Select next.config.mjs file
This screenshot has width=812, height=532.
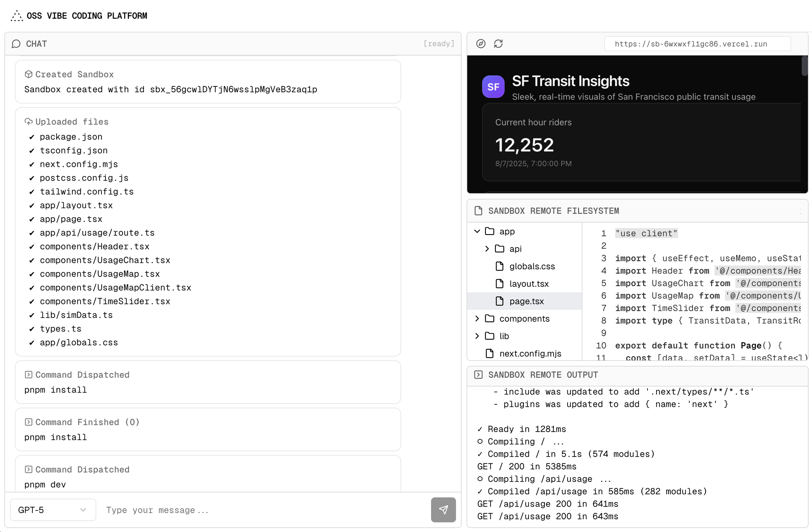pyautogui.click(x=530, y=353)
